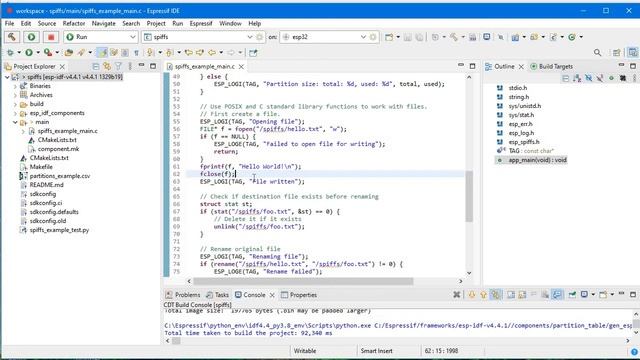Select app_main(void) in Outline
The height and width of the screenshot is (360, 640).
tap(537, 160)
